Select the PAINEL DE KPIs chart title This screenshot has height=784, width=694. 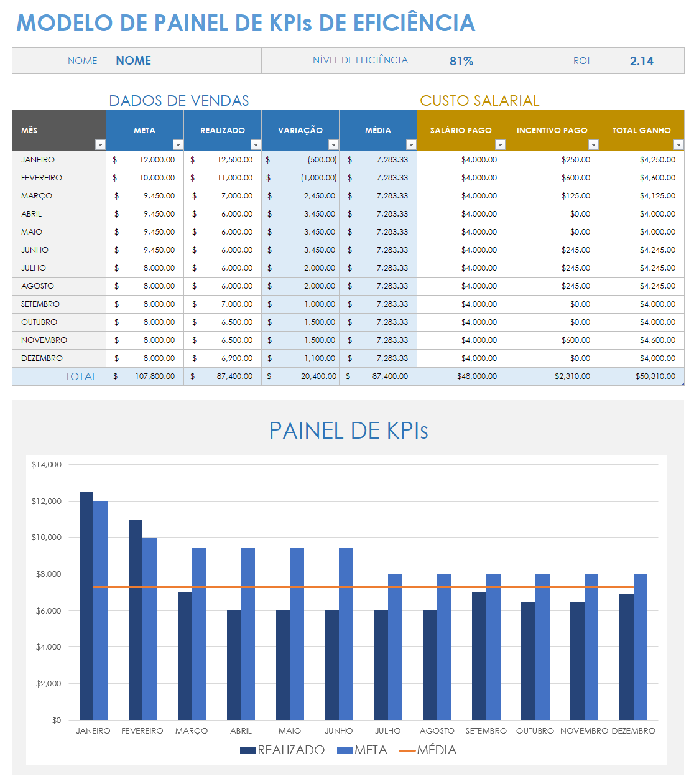point(348,431)
